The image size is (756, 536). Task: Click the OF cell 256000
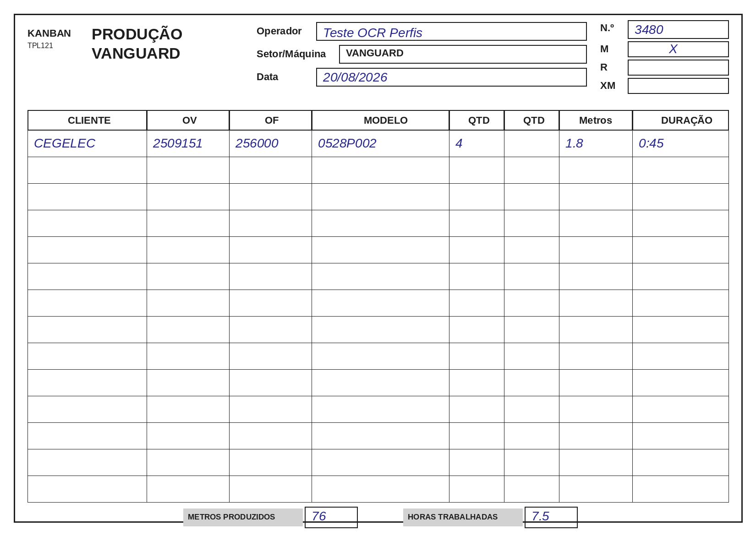(x=271, y=144)
